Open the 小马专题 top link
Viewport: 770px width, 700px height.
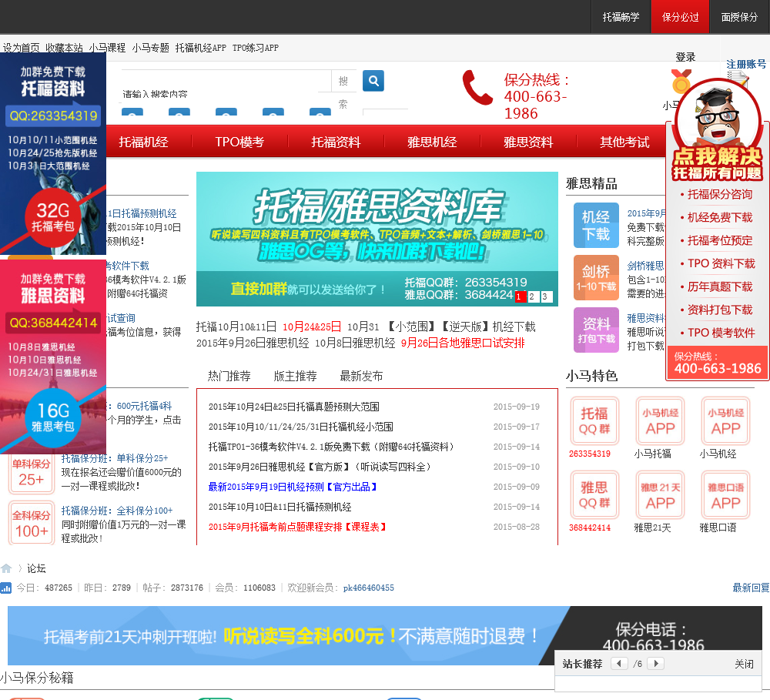click(151, 48)
